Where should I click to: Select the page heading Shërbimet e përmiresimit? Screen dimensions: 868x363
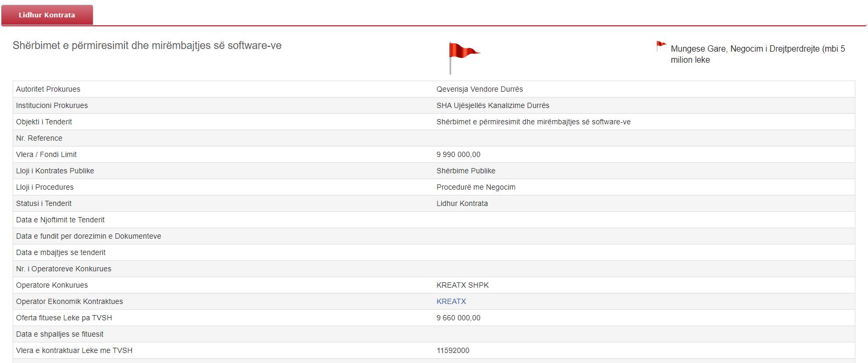tap(147, 46)
